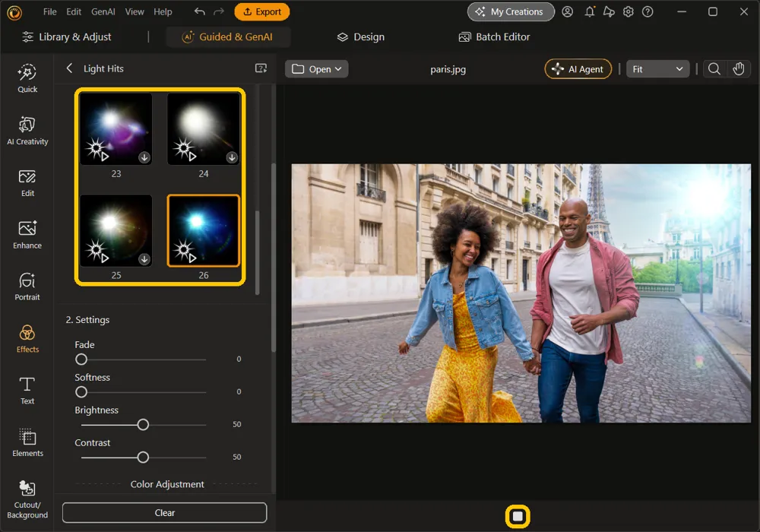Switch to Library & Adjust tab
This screenshot has width=760, height=532.
pyautogui.click(x=67, y=36)
